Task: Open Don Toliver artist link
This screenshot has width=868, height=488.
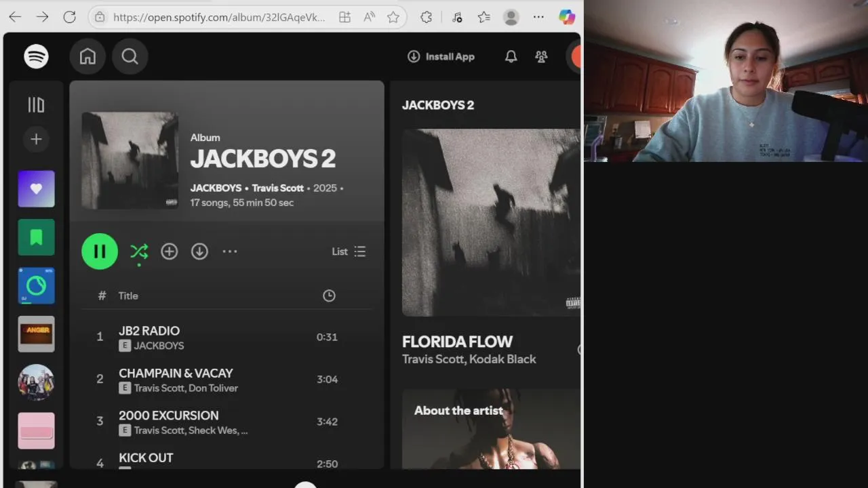Action: tap(213, 388)
